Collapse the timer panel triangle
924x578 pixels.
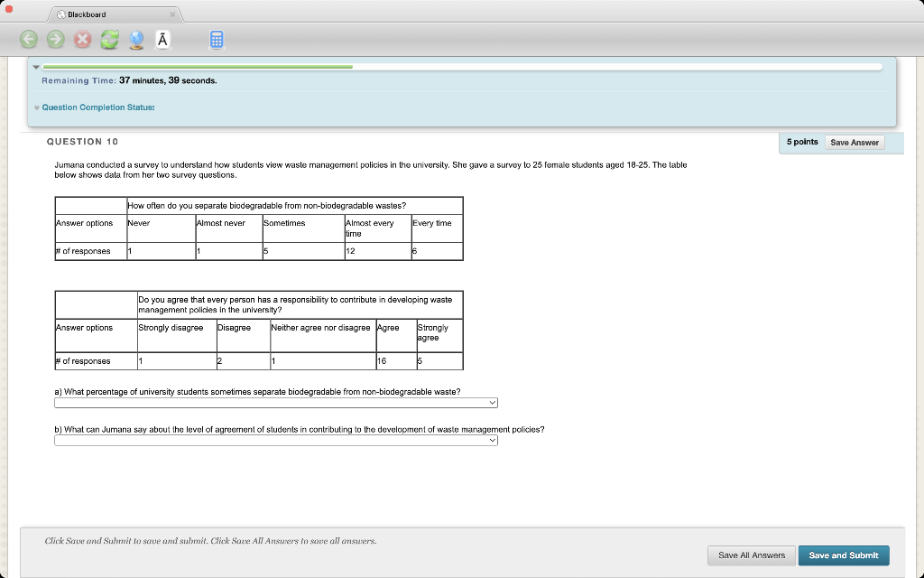point(36,67)
